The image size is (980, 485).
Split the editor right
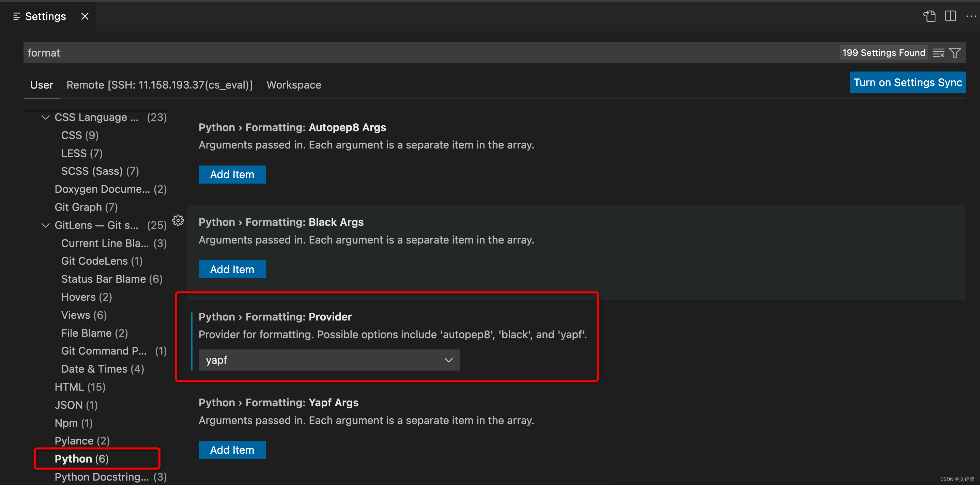tap(950, 16)
